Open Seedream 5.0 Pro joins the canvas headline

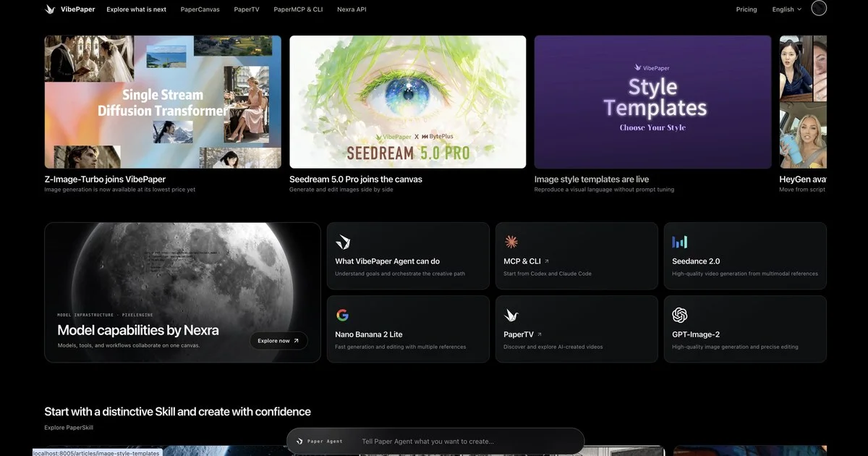click(356, 179)
